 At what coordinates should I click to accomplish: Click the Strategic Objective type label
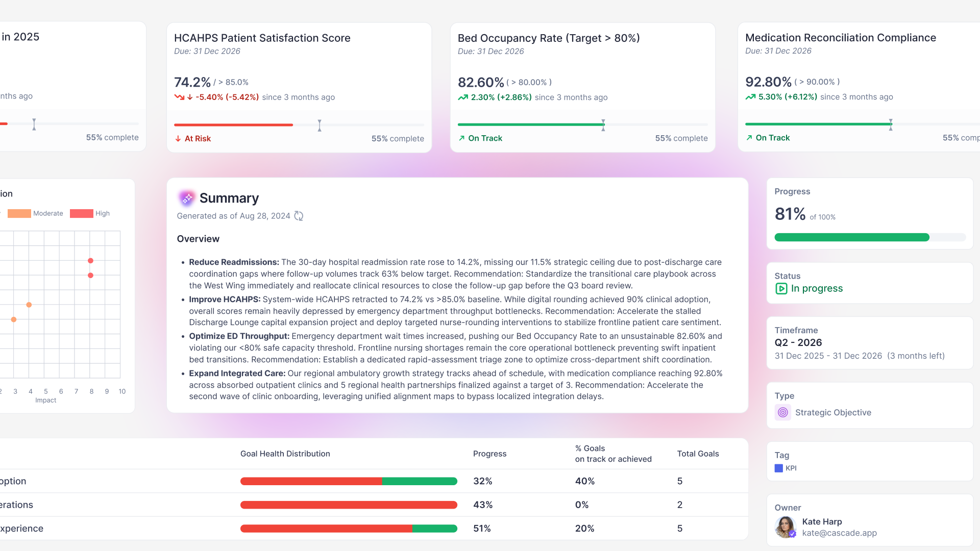(833, 413)
